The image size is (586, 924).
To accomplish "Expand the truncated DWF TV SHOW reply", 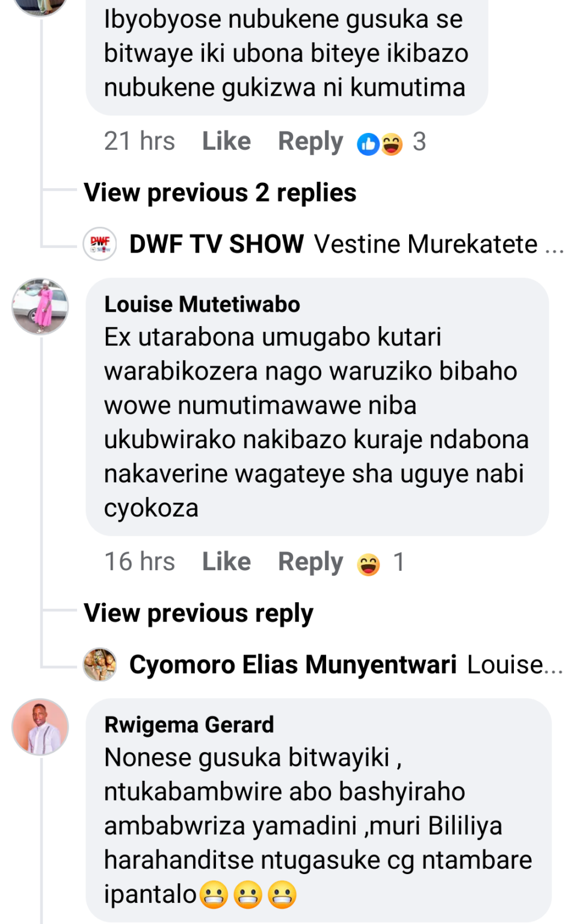I will tap(554, 245).
